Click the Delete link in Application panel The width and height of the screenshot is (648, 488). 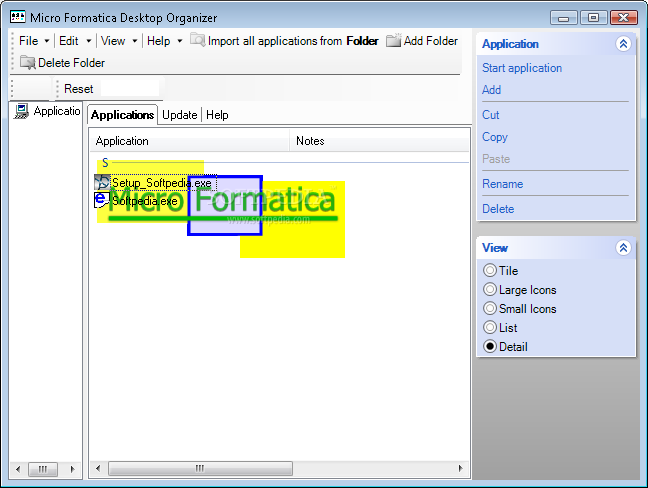[498, 209]
